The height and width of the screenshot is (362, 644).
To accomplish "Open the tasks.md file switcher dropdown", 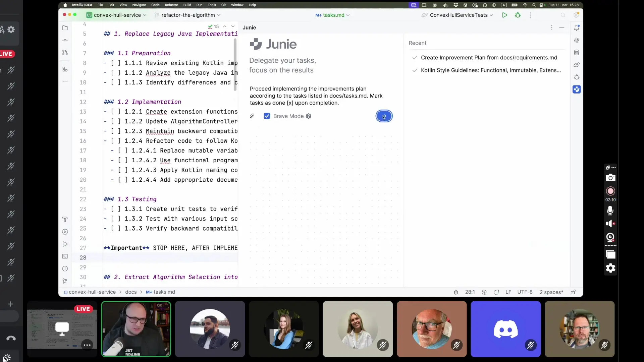I will [332, 15].
